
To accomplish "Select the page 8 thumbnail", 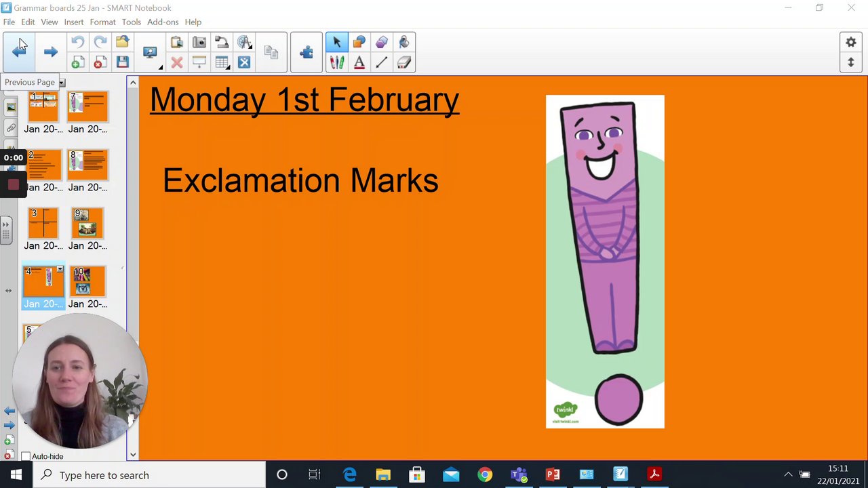I will (87, 165).
